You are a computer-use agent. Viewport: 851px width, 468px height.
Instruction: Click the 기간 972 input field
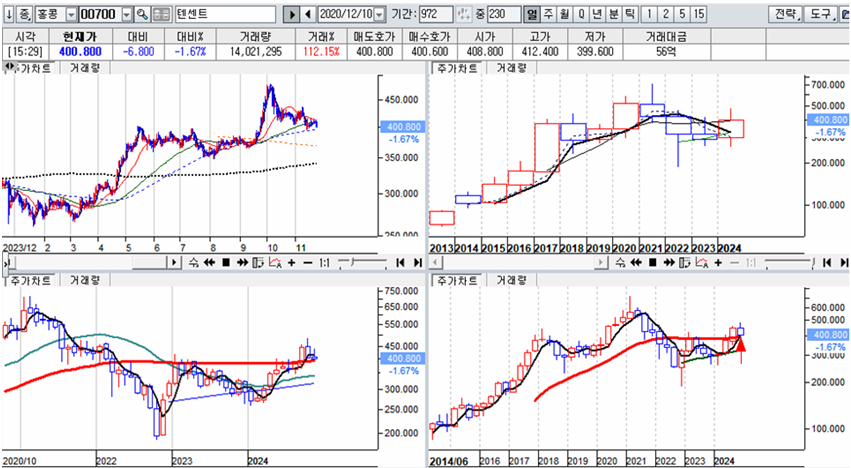pyautogui.click(x=436, y=14)
